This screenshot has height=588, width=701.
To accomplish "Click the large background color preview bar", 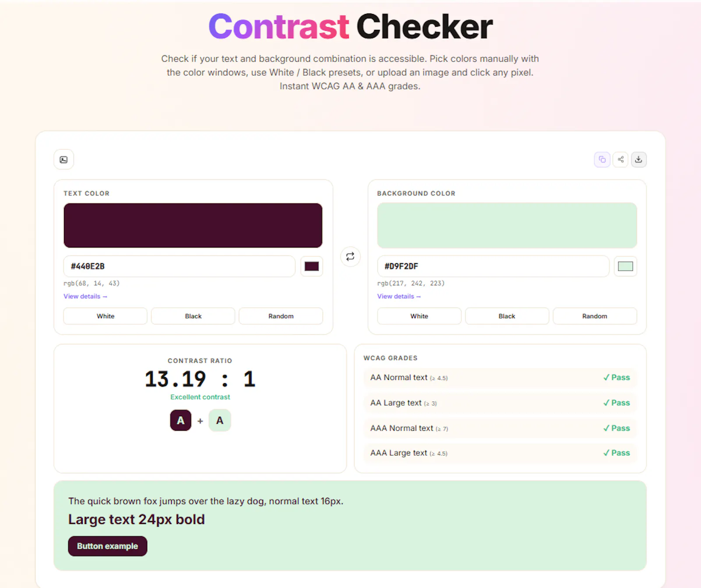I will [507, 225].
